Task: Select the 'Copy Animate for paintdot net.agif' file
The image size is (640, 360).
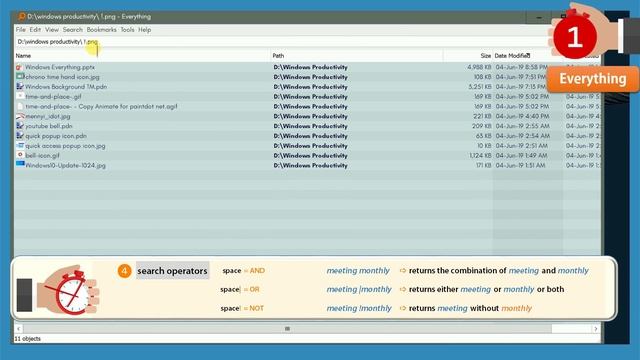Action: (x=101, y=107)
